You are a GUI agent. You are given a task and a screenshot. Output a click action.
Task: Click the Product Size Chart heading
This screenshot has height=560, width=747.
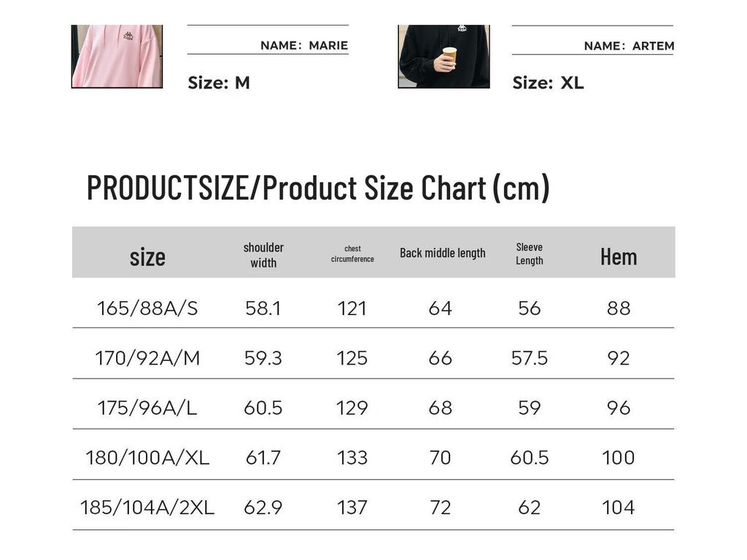pos(318,187)
